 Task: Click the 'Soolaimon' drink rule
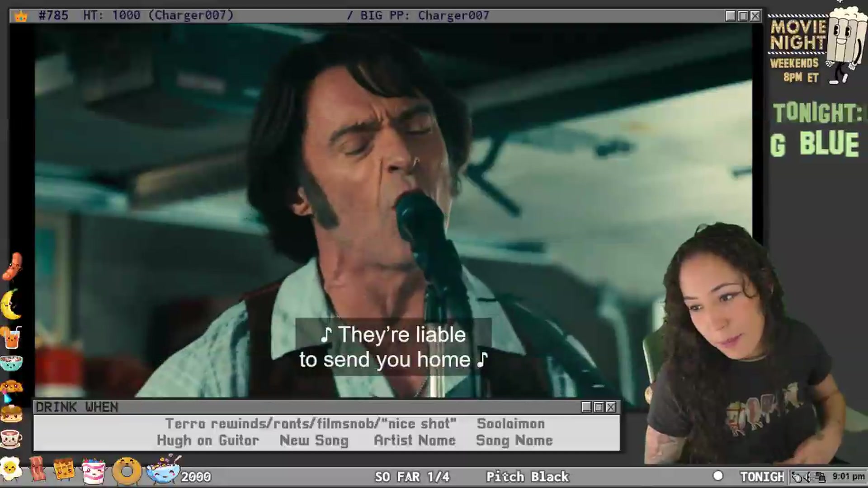(511, 424)
